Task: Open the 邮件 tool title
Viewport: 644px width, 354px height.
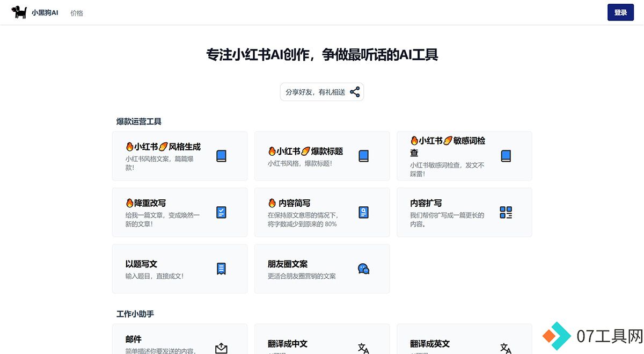Action: (x=134, y=339)
